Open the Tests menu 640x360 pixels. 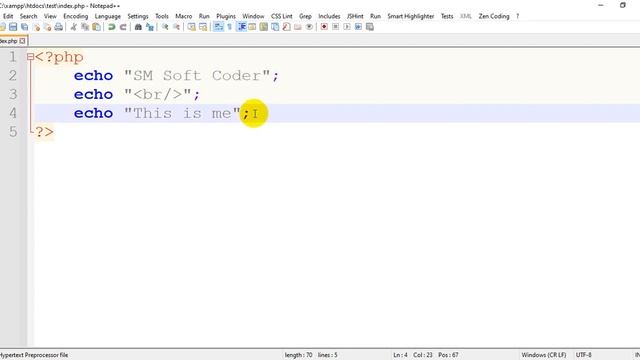[x=447, y=16]
